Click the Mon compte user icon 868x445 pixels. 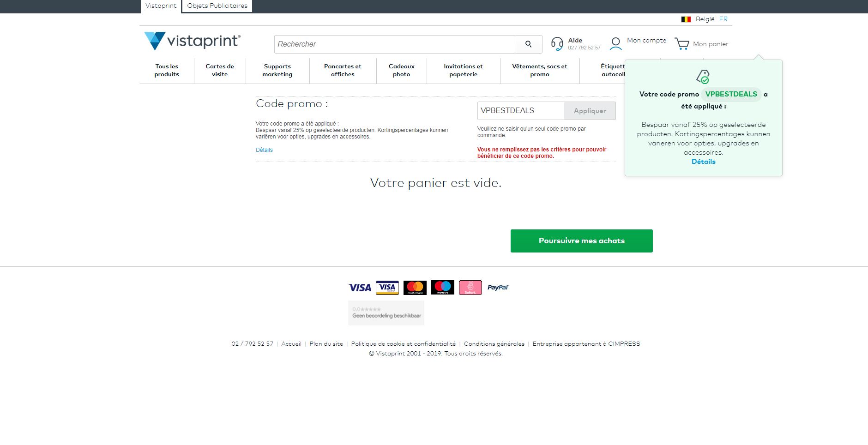pos(615,44)
